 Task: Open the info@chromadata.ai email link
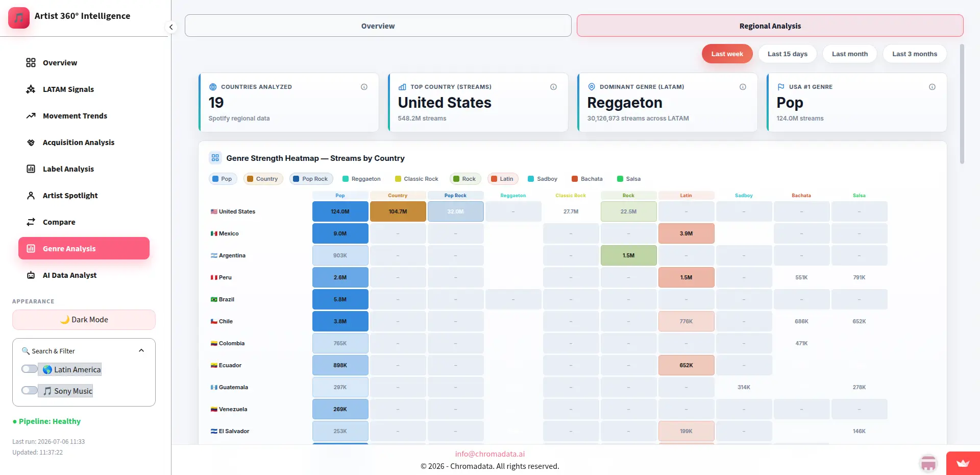pos(490,454)
